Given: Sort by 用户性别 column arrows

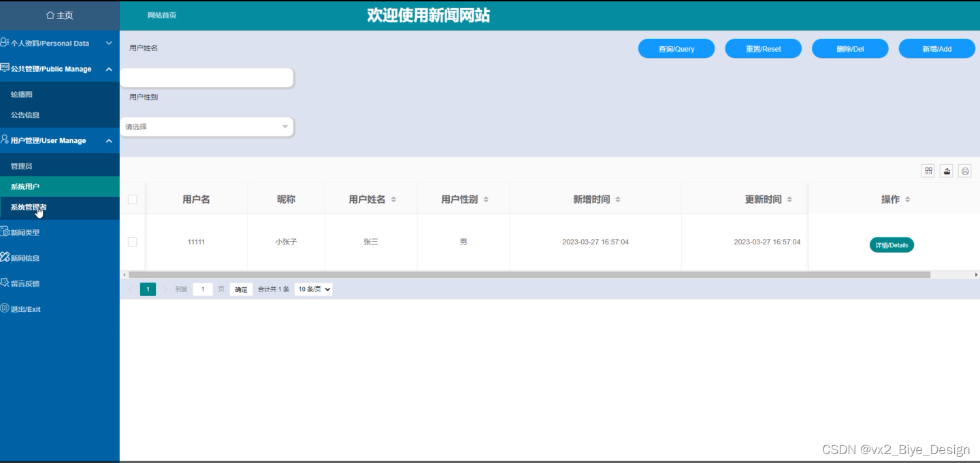Looking at the screenshot, I should [x=486, y=199].
